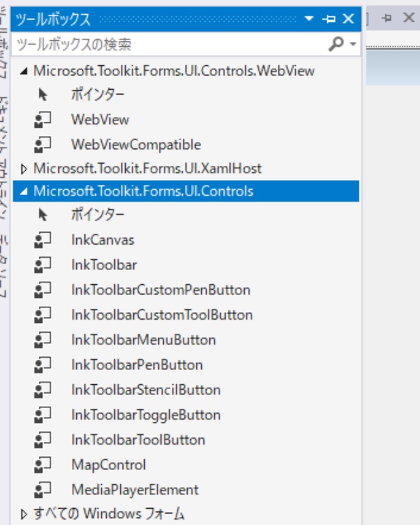Click the ツールボックス title bar label
Image resolution: width=420 pixels, height=525 pixels.
pyautogui.click(x=53, y=19)
